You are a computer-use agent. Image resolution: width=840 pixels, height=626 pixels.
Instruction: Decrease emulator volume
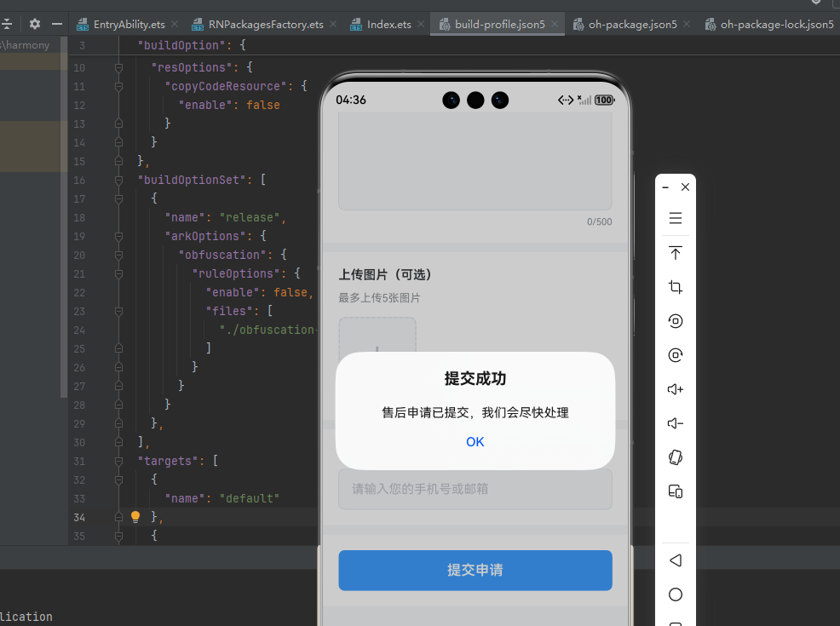coord(676,423)
